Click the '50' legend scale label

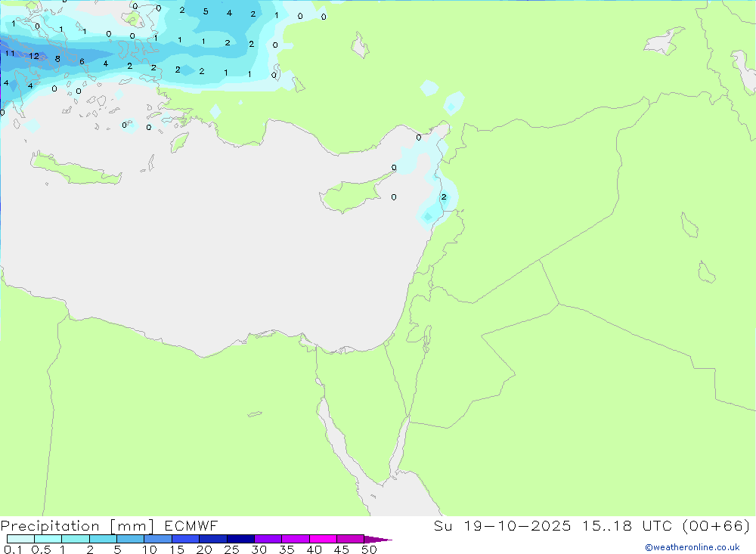pos(369,549)
